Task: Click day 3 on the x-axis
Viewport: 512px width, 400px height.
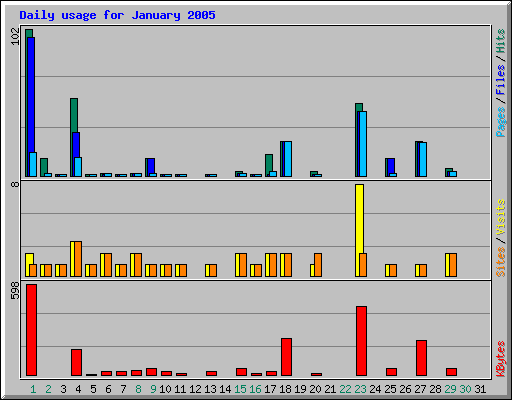Action: (63, 389)
